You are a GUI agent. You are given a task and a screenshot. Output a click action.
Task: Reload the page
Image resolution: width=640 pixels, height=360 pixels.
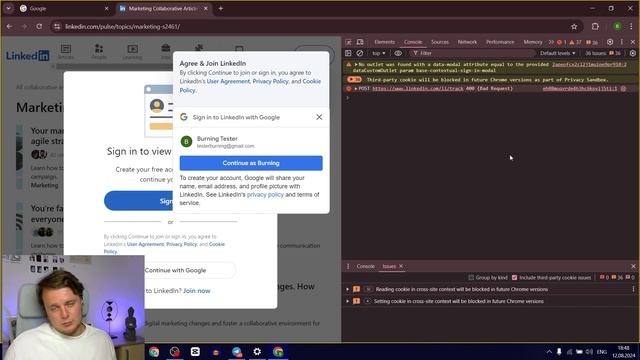pos(39,27)
